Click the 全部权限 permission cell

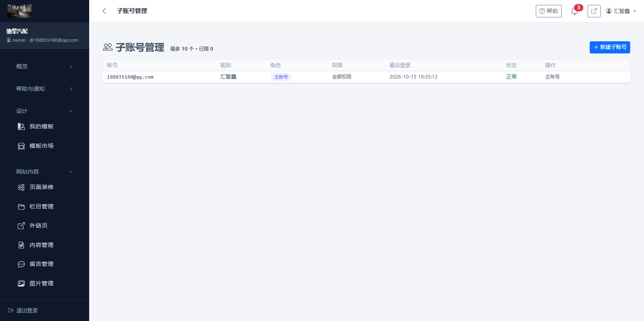click(x=342, y=77)
